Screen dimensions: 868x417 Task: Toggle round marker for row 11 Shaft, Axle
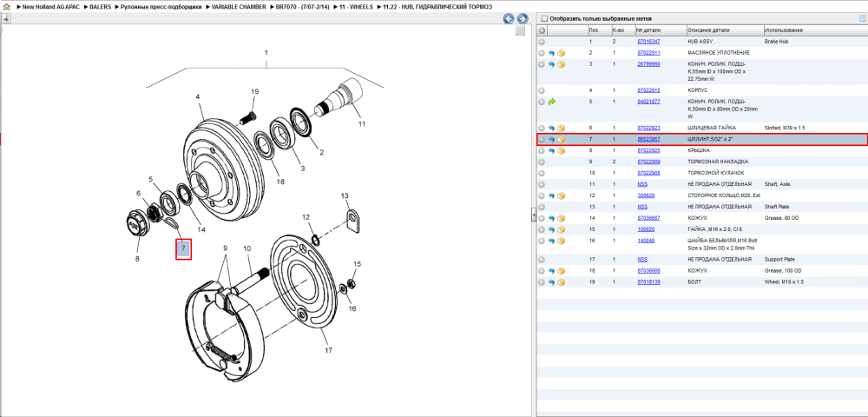[542, 184]
